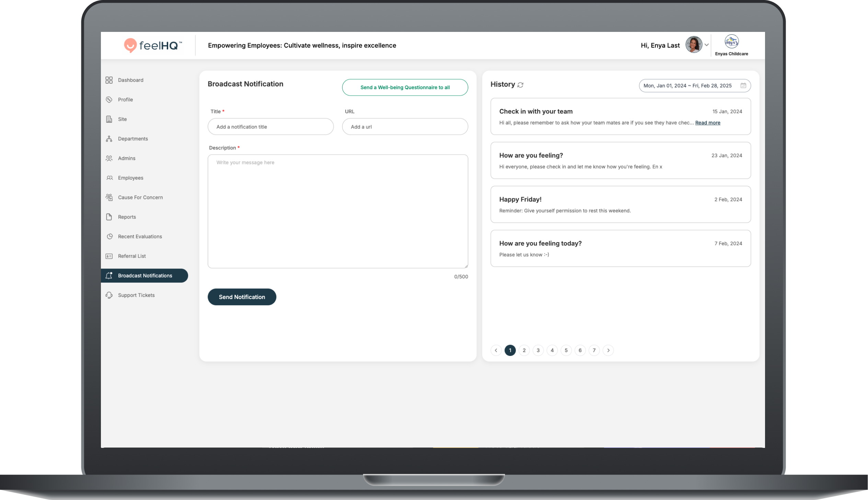Click the Referral List card icon
Viewport: 868px width, 500px height.
pos(109,256)
